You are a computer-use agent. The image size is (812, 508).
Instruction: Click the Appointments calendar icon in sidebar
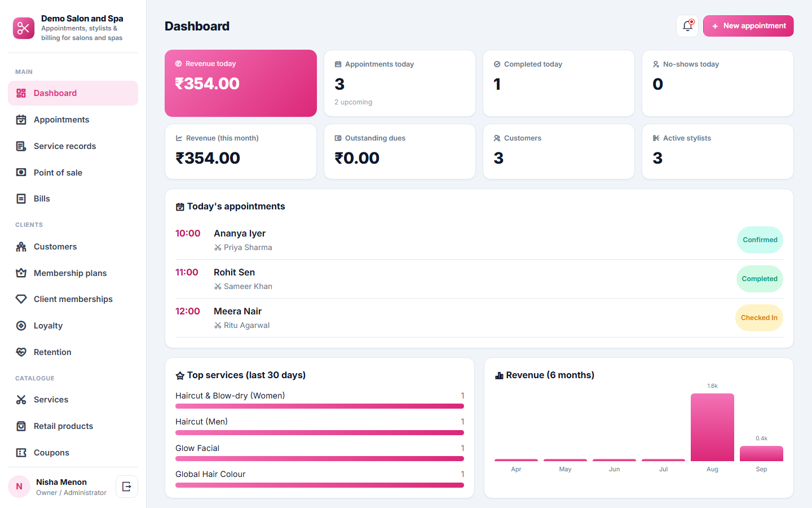(21, 120)
